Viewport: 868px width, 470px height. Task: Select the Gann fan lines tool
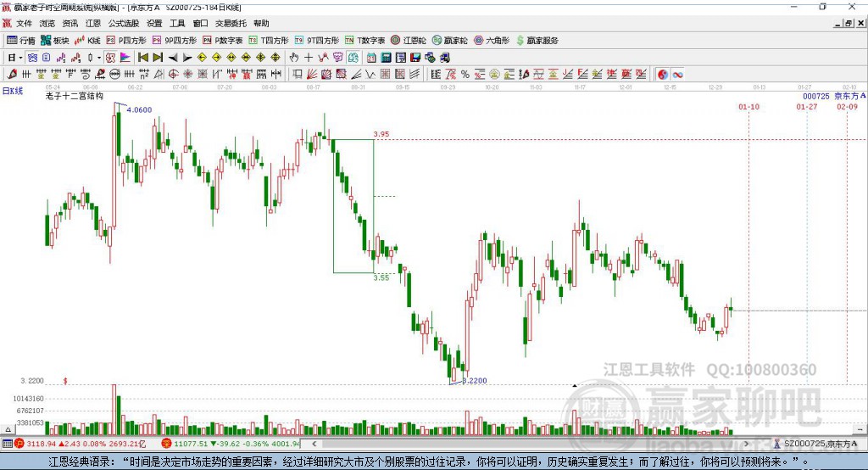[x=312, y=75]
